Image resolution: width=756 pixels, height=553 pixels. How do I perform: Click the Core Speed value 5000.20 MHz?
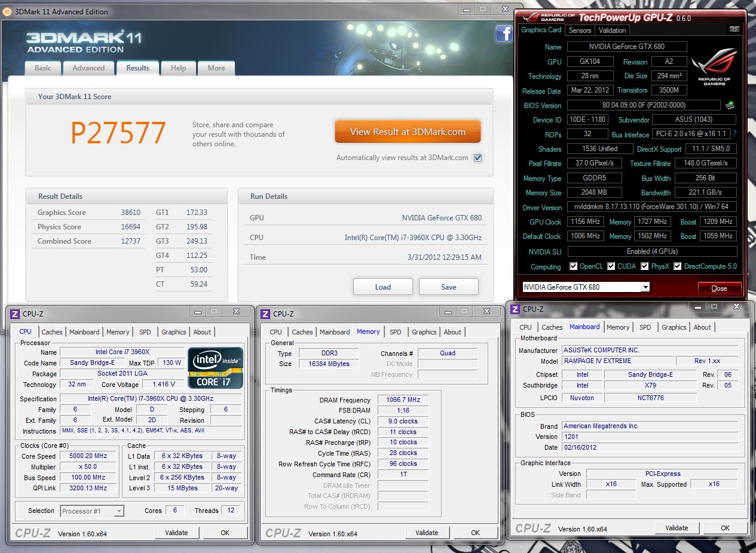click(x=88, y=456)
